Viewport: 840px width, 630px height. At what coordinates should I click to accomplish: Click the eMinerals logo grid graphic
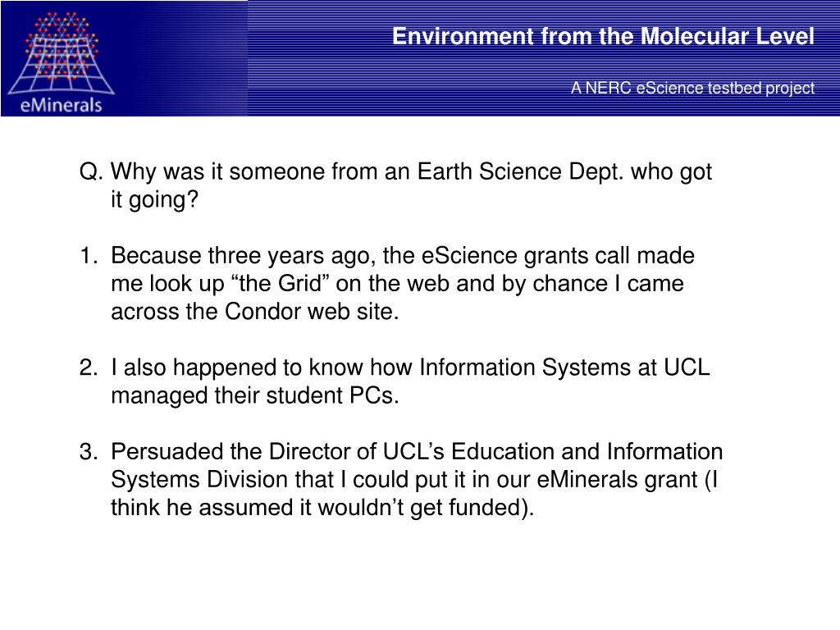[61, 52]
